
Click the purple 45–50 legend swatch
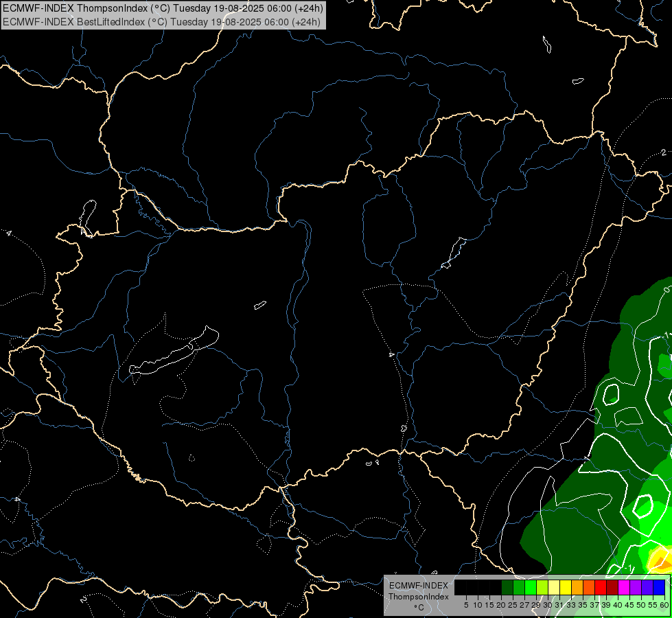click(636, 587)
